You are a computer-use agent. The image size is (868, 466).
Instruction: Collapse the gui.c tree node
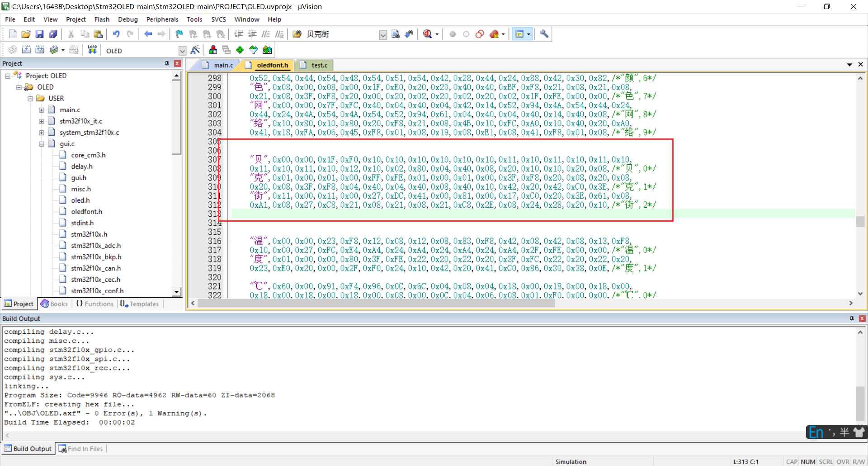[x=42, y=144]
